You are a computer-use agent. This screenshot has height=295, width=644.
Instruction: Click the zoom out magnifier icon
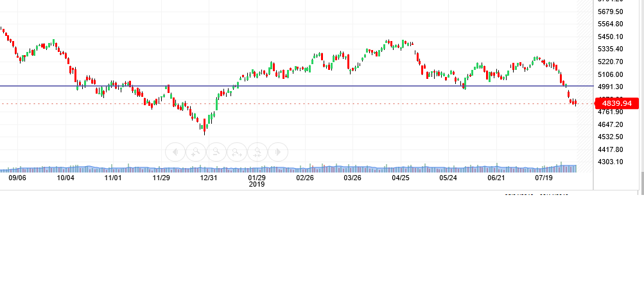click(216, 152)
